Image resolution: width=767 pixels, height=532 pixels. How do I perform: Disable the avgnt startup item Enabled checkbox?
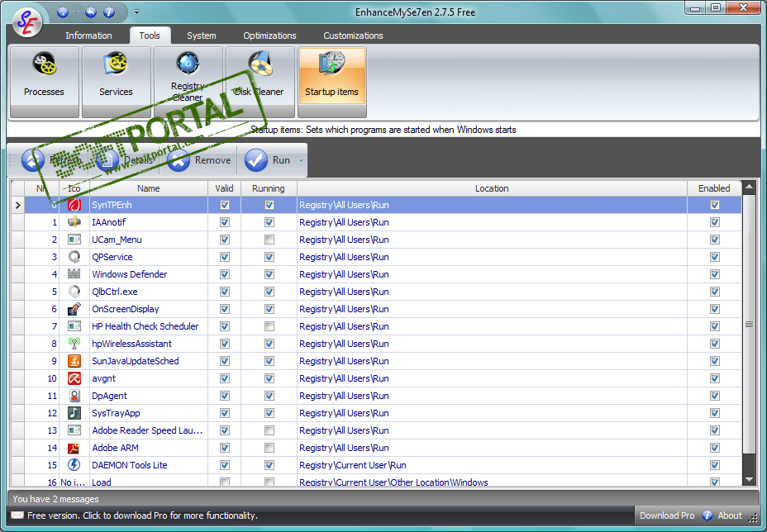pyautogui.click(x=715, y=379)
